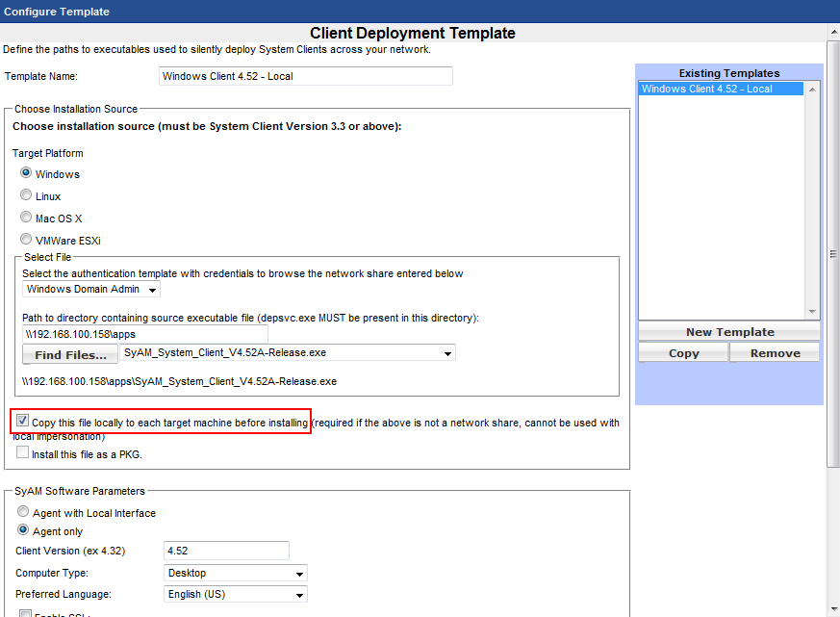Click the Template Name text field

click(x=305, y=76)
